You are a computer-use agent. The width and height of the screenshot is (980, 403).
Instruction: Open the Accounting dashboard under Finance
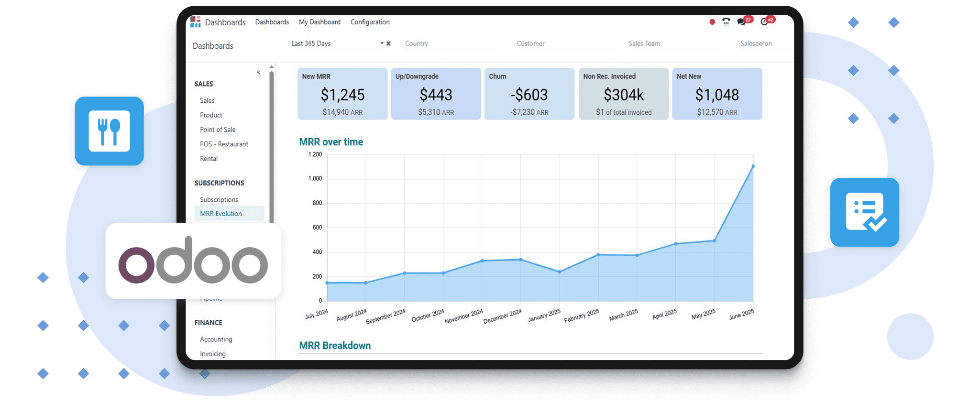coord(216,339)
